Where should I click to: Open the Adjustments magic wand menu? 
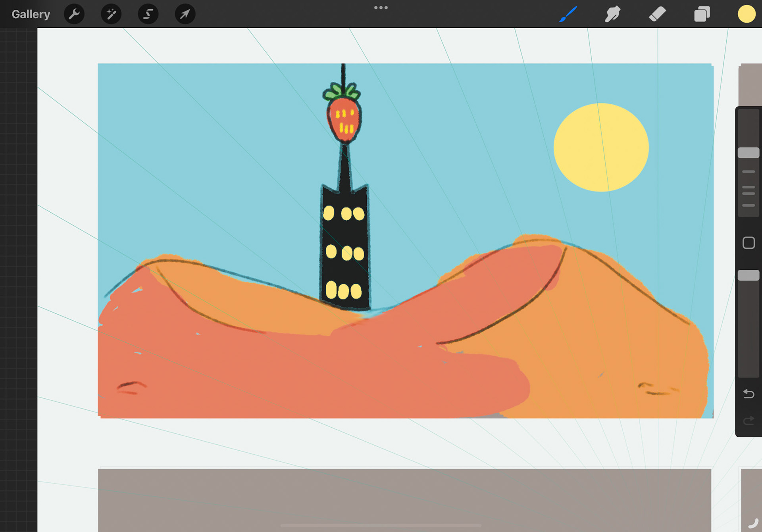111,14
